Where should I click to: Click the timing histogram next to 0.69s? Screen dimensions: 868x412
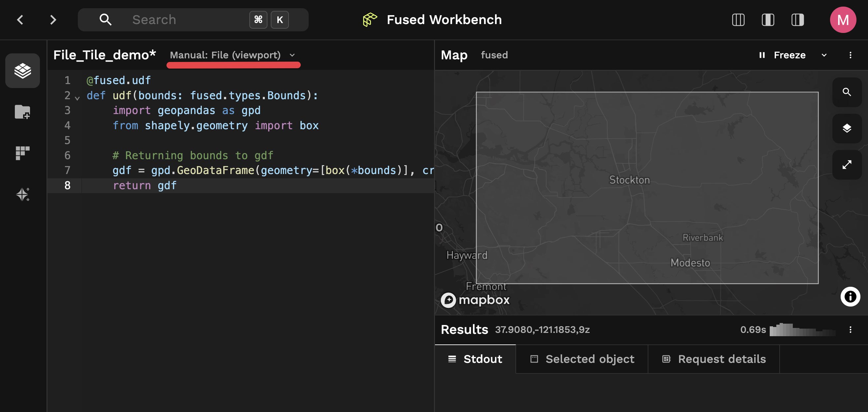802,330
